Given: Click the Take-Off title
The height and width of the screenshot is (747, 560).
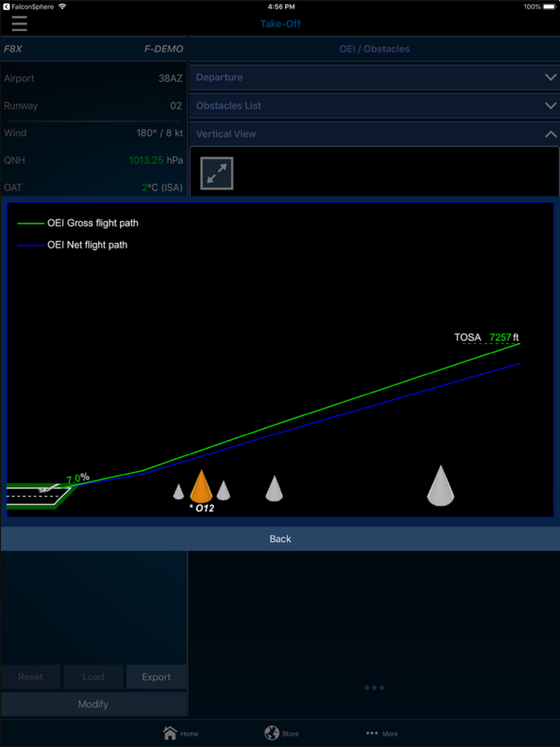Looking at the screenshot, I should tap(281, 24).
